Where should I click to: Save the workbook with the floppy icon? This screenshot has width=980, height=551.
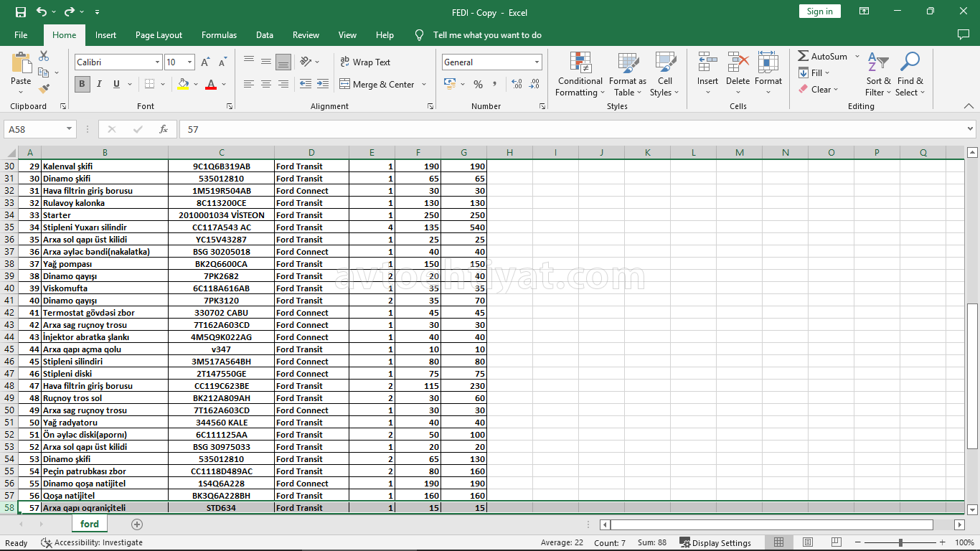[20, 11]
